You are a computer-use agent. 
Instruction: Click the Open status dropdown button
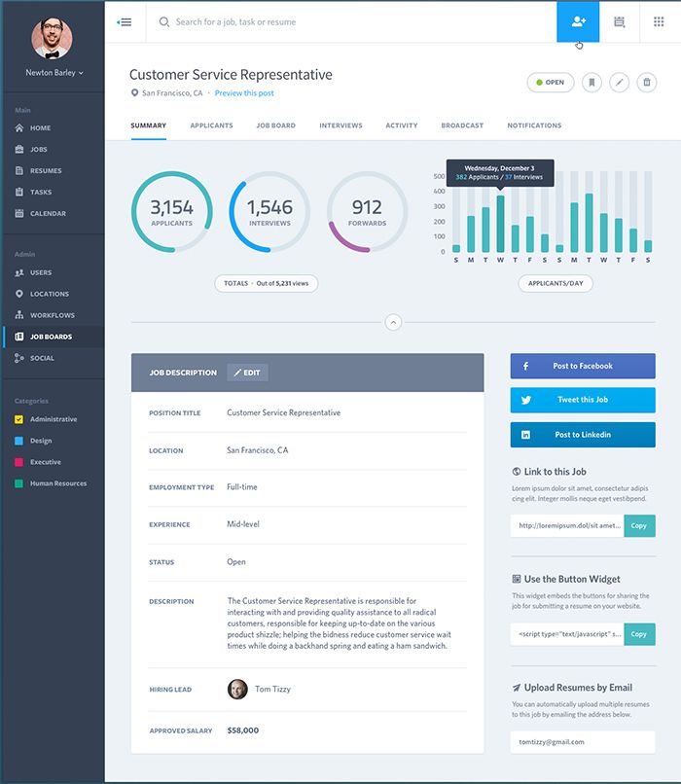pos(550,83)
